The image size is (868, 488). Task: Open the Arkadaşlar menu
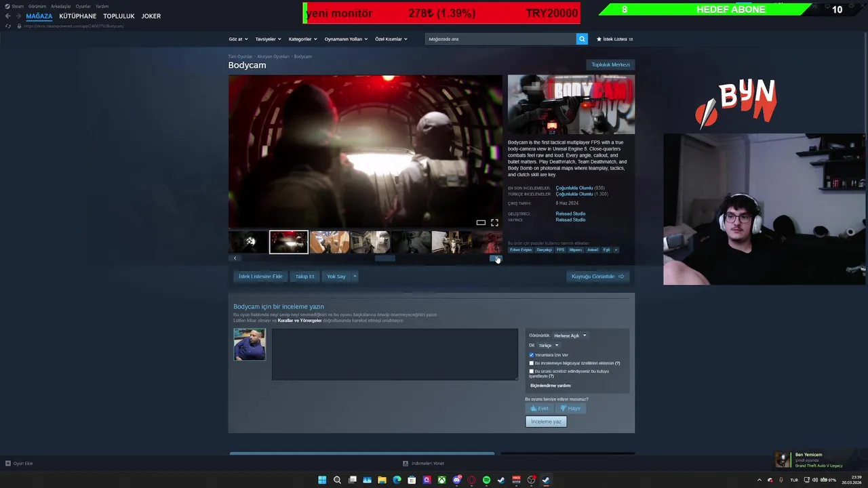tap(61, 6)
